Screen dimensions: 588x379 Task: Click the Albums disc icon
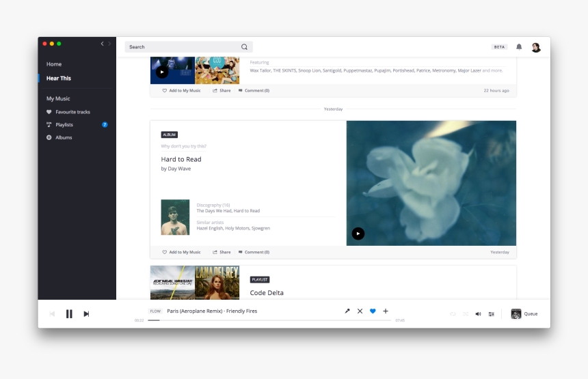point(49,137)
